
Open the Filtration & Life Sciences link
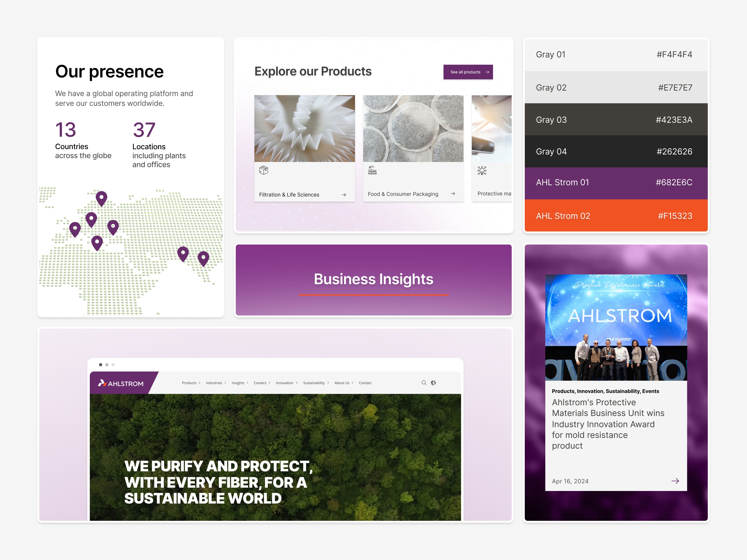click(x=289, y=195)
